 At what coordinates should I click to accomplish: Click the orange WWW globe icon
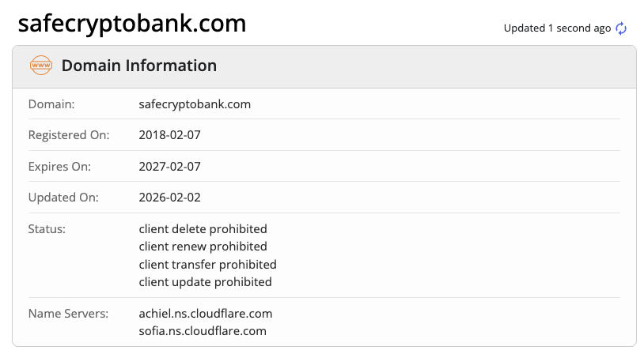(x=40, y=66)
